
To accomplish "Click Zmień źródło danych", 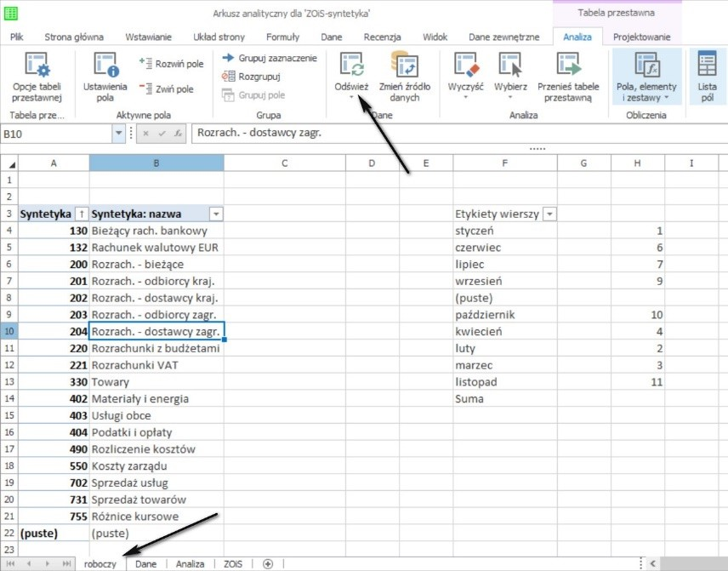I will (x=404, y=77).
